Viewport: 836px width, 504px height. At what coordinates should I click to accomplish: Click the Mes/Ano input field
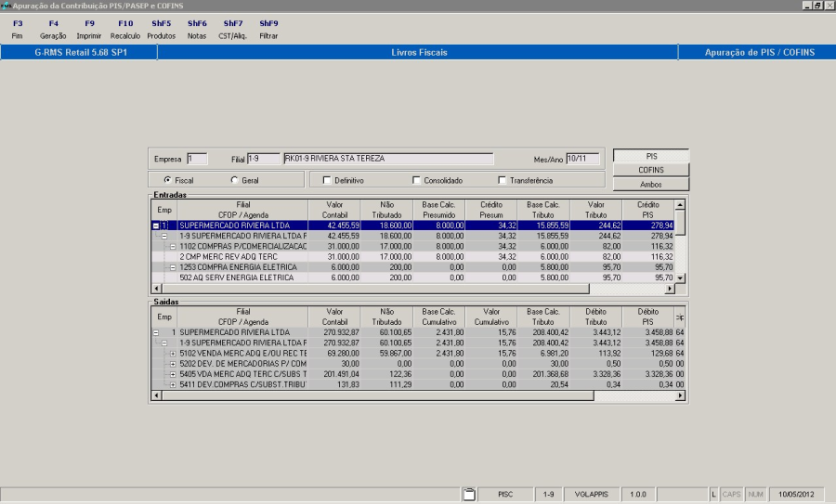[x=582, y=159]
